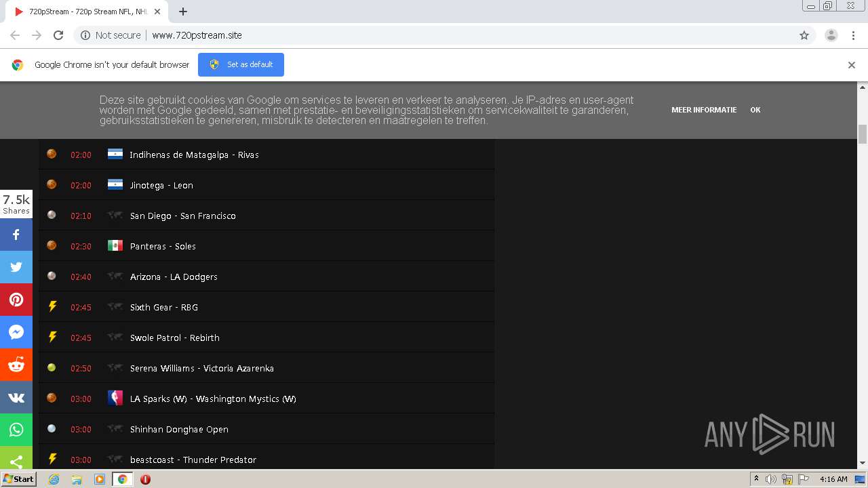868x488 pixels.
Task: Open Windows Explorer folder in taskbar
Action: tap(77, 479)
